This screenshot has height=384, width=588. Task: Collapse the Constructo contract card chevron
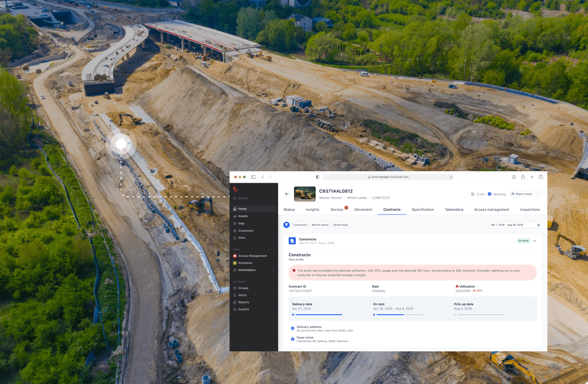(x=535, y=241)
